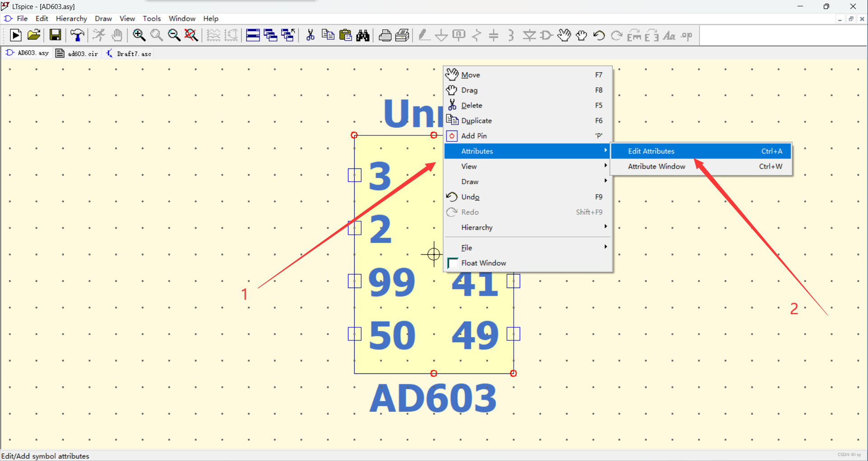Click the pin square next to 3

click(355, 175)
